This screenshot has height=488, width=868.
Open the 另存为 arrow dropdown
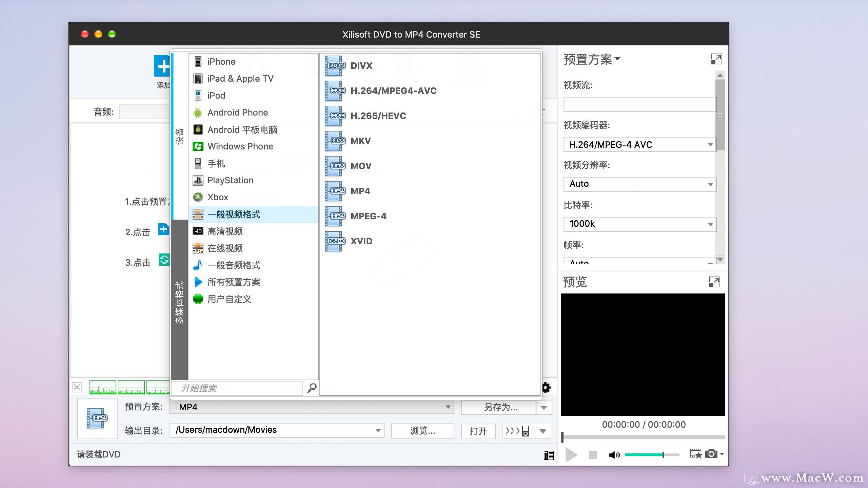tap(544, 407)
